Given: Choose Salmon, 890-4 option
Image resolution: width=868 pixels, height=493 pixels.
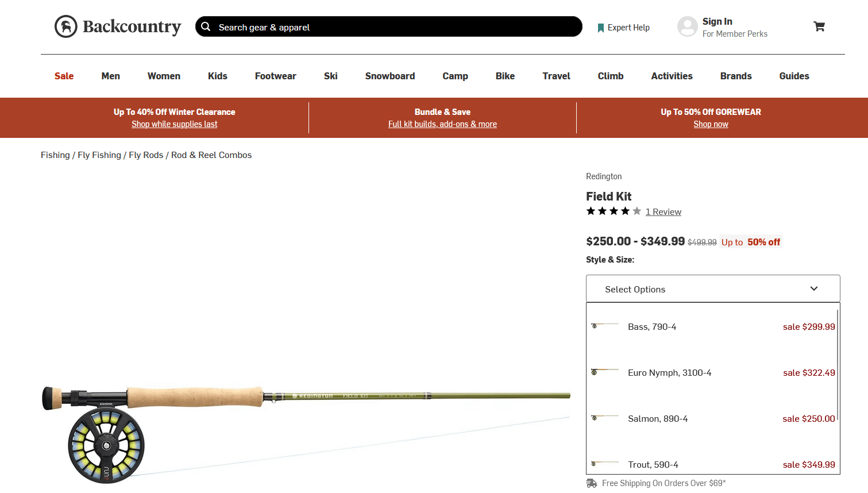Looking at the screenshot, I should coord(658,419).
